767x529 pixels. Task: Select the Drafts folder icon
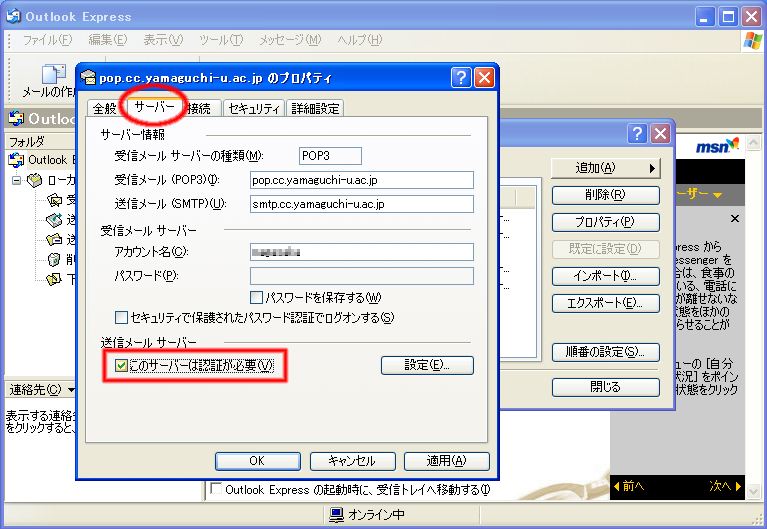click(x=54, y=279)
